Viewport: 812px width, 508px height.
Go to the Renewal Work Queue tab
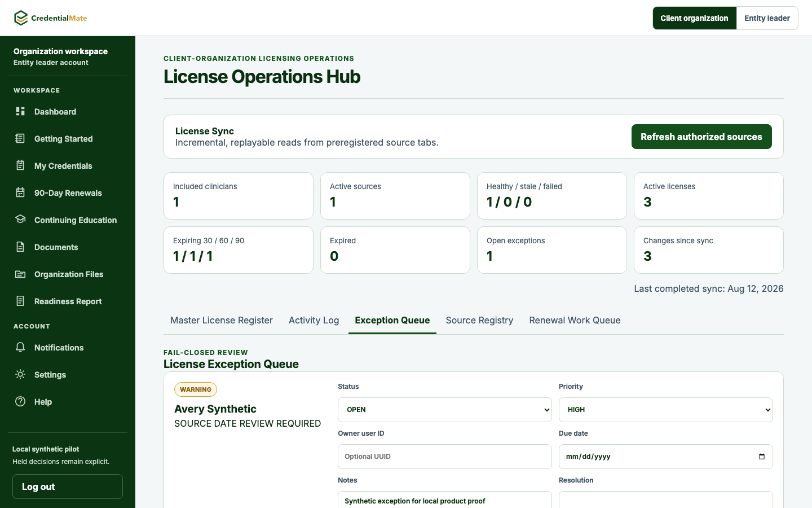click(575, 320)
